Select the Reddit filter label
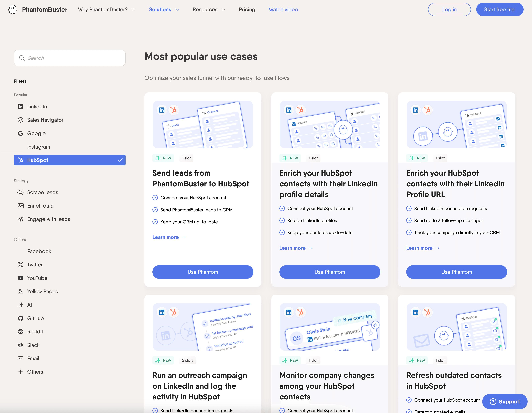 pyautogui.click(x=35, y=332)
